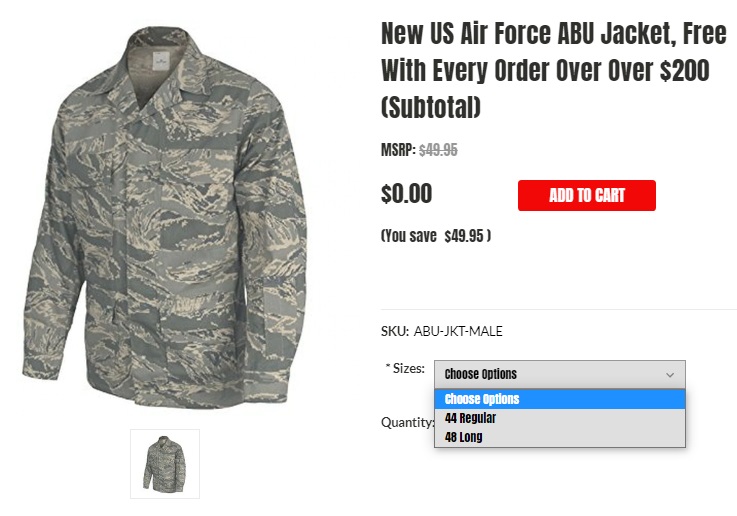Click the You save text

tap(410, 237)
